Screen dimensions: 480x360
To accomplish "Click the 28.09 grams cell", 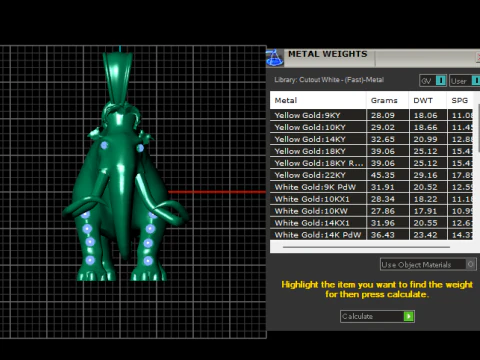I will [x=387, y=115].
